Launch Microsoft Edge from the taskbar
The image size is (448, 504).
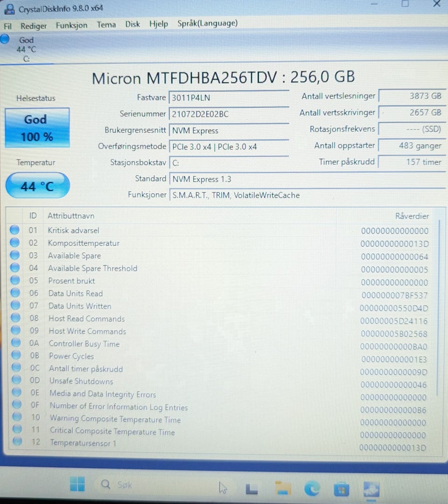pyautogui.click(x=312, y=489)
